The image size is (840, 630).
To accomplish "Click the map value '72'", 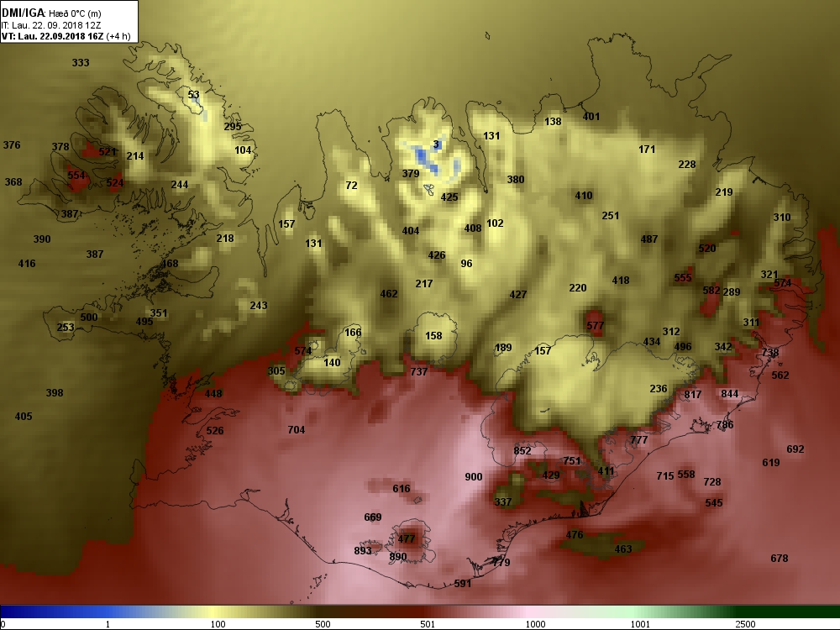I will click(x=351, y=186).
